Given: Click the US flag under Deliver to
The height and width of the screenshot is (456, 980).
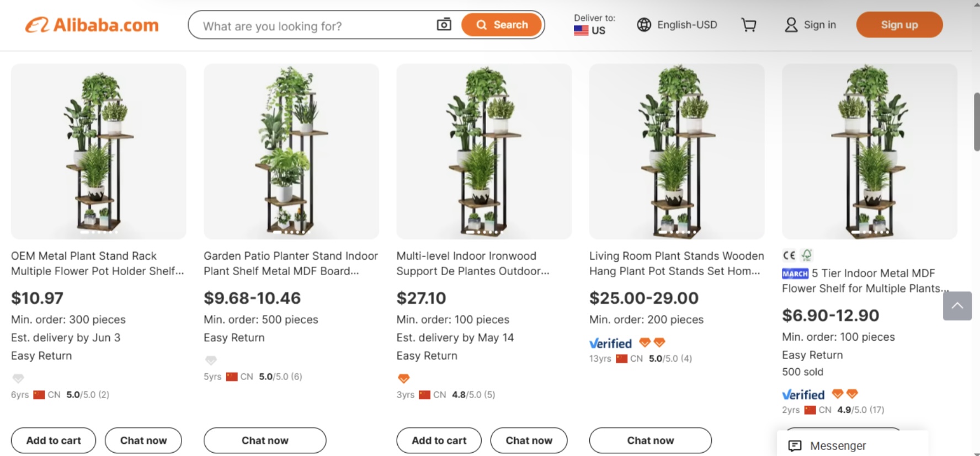Looking at the screenshot, I should pyautogui.click(x=580, y=31).
